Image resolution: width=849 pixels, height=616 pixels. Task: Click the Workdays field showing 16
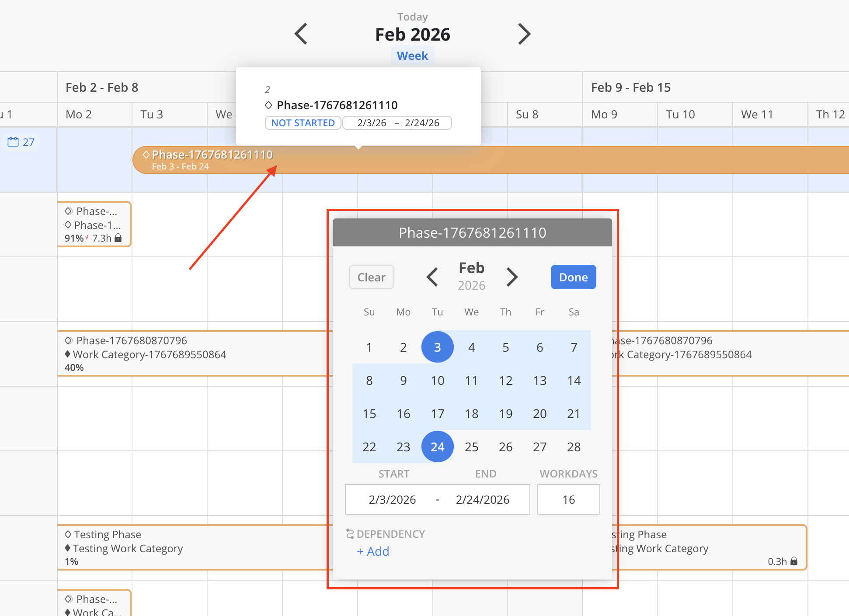(x=568, y=499)
